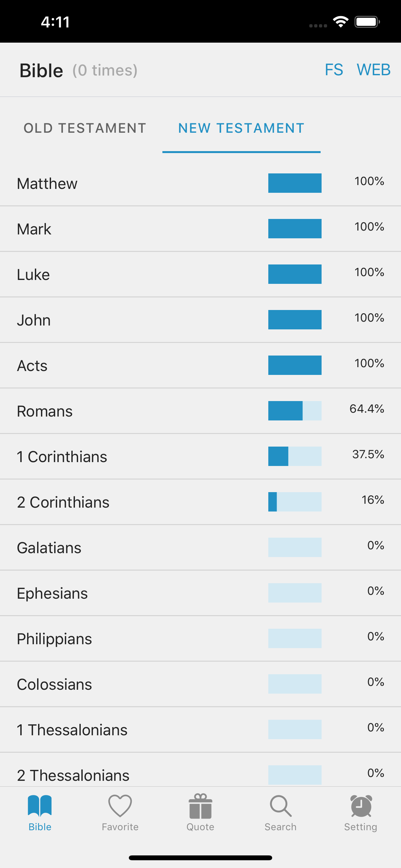Tap the Acts 100% label
The height and width of the screenshot is (868, 401).
coord(369,363)
